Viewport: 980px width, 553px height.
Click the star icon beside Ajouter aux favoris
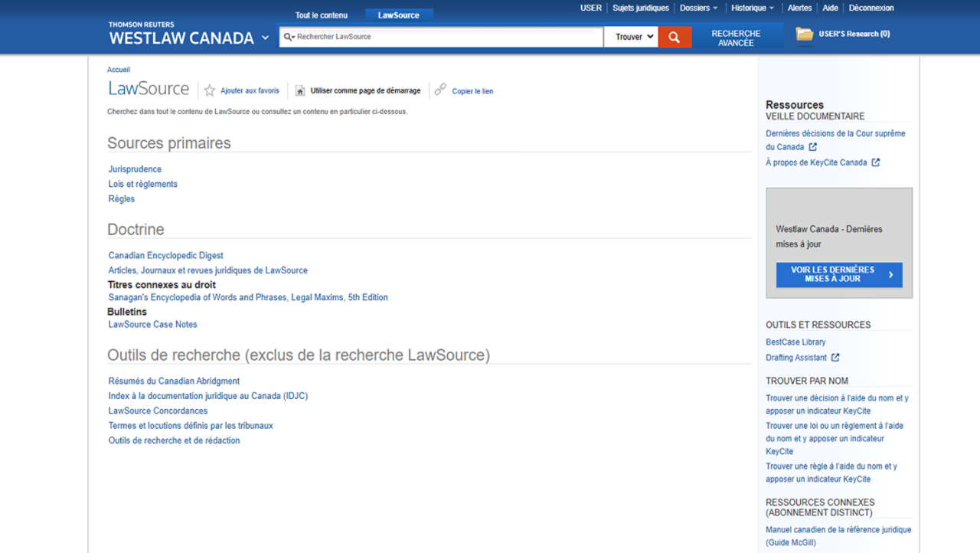(208, 90)
